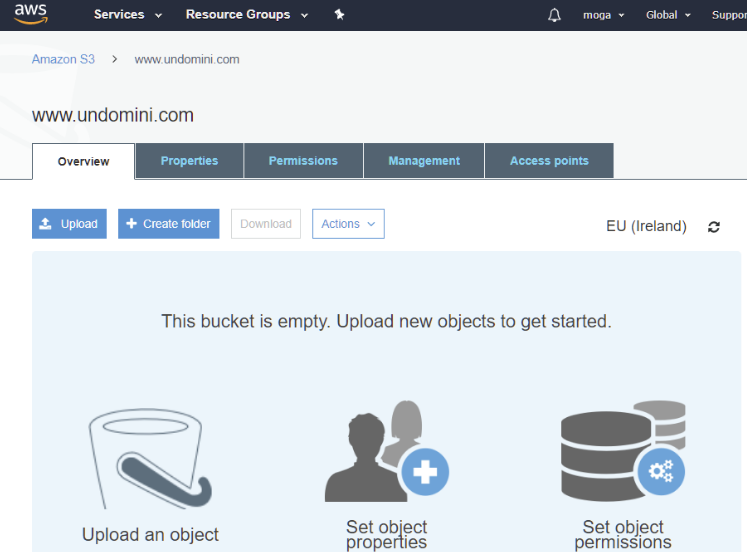Click the blue Upload button
The image size is (747, 552).
(x=69, y=224)
